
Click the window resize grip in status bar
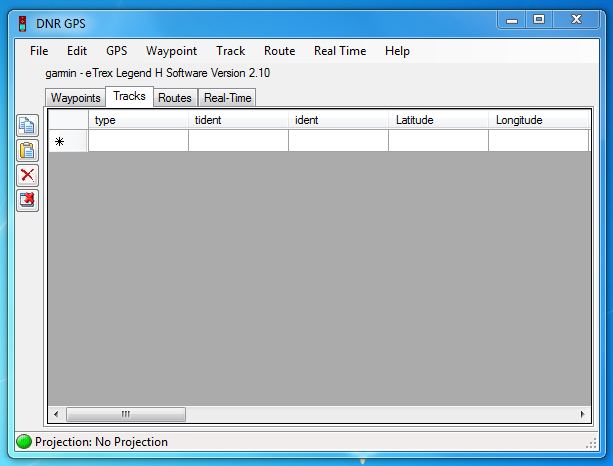click(x=591, y=443)
